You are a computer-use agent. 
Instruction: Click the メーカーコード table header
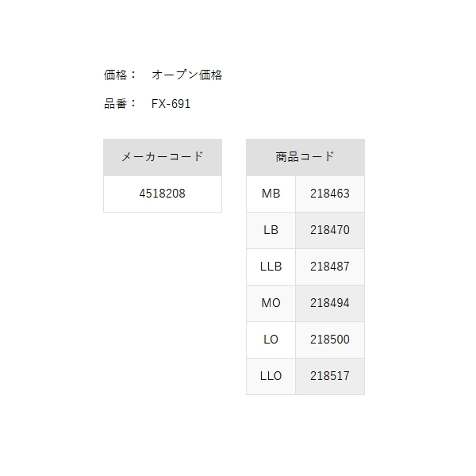tap(163, 157)
